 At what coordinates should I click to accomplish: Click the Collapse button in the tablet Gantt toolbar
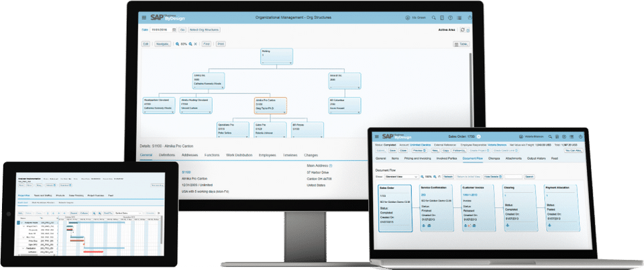pyautogui.click(x=85, y=214)
